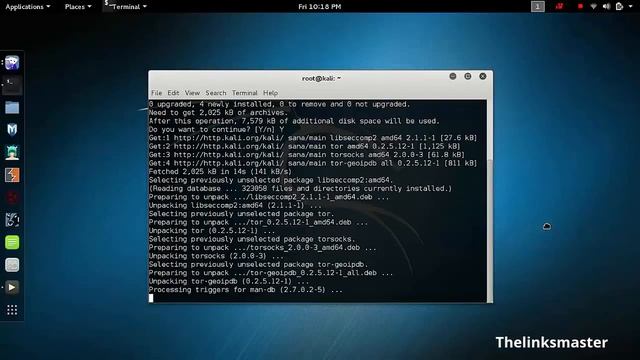The width and height of the screenshot is (640, 360).
Task: Launch the Maltego icon in dock
Action: (12, 220)
